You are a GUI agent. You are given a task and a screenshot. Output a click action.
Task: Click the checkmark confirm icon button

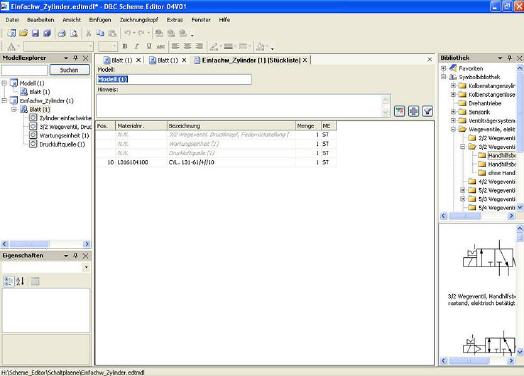(428, 111)
